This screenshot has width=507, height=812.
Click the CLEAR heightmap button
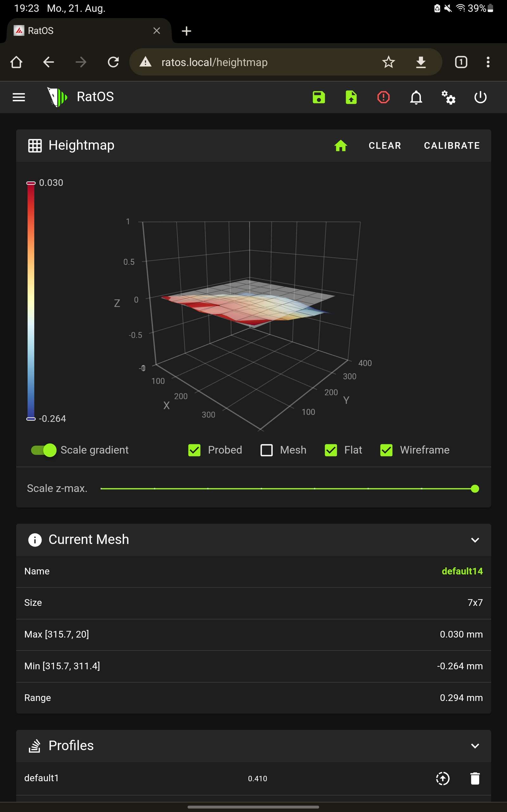coord(385,146)
